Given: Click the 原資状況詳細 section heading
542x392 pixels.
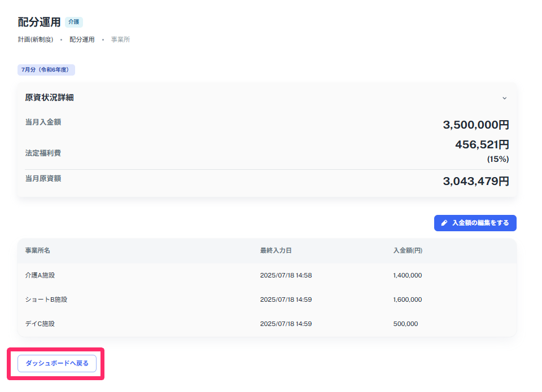Looking at the screenshot, I should click(x=49, y=98).
